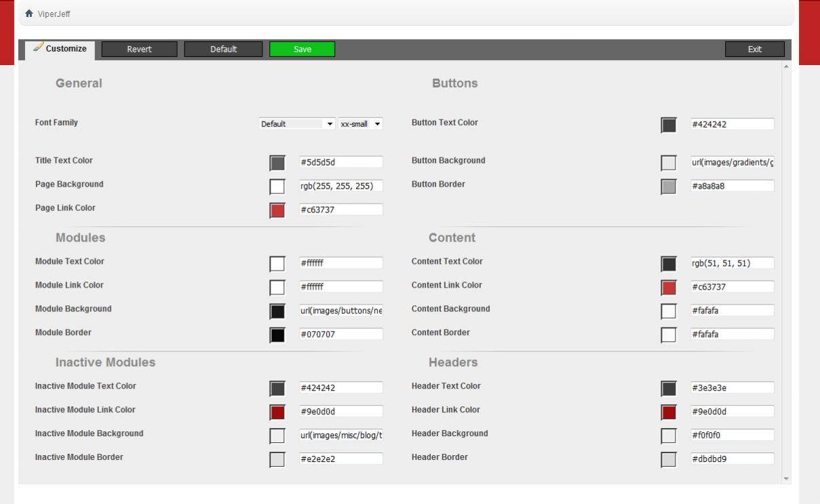This screenshot has width=820, height=504.
Task: Click Inactive Module Link Color value field
Action: point(341,412)
